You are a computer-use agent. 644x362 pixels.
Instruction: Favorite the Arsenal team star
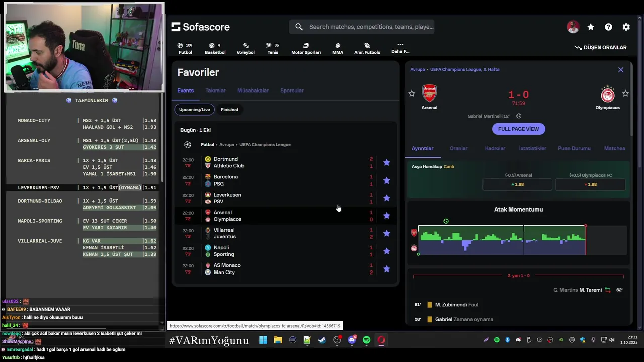tap(412, 94)
